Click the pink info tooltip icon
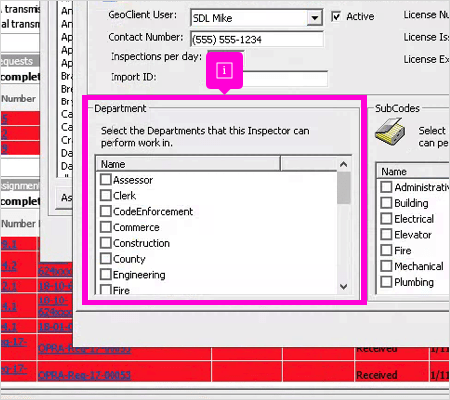This screenshot has height=400, width=450. tap(224, 71)
